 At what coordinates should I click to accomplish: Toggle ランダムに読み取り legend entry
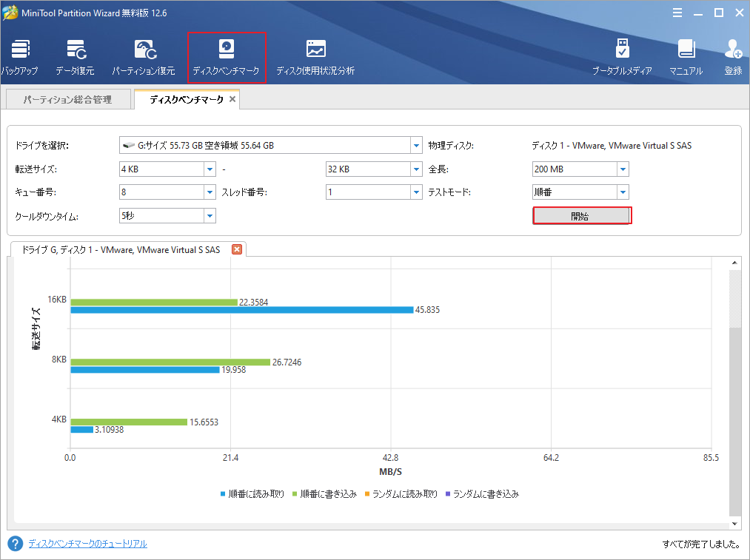coord(401,494)
